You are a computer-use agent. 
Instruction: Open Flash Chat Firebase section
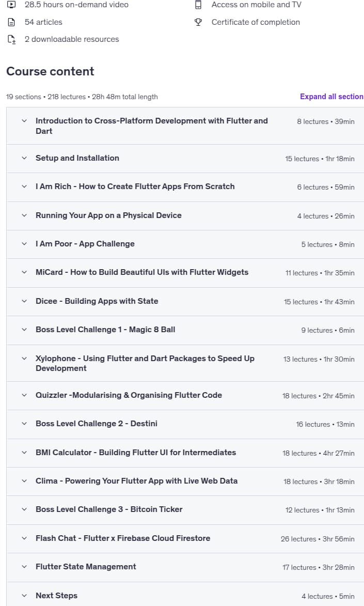pyautogui.click(x=123, y=538)
